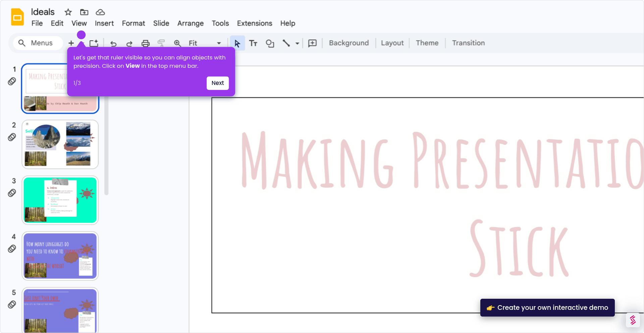Open the Google Slides home logo

[17, 17]
